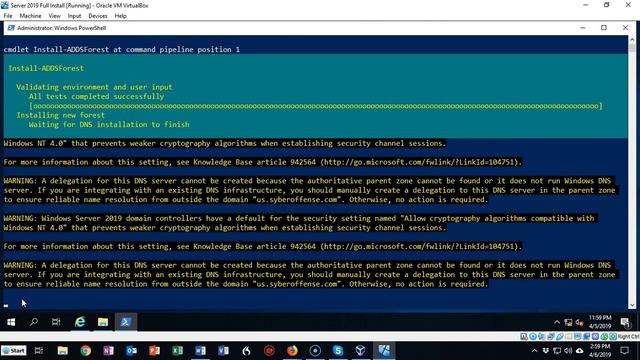Screen dimensions: 640x360
Task: Open Skype from host taskbar
Action: pos(338,351)
